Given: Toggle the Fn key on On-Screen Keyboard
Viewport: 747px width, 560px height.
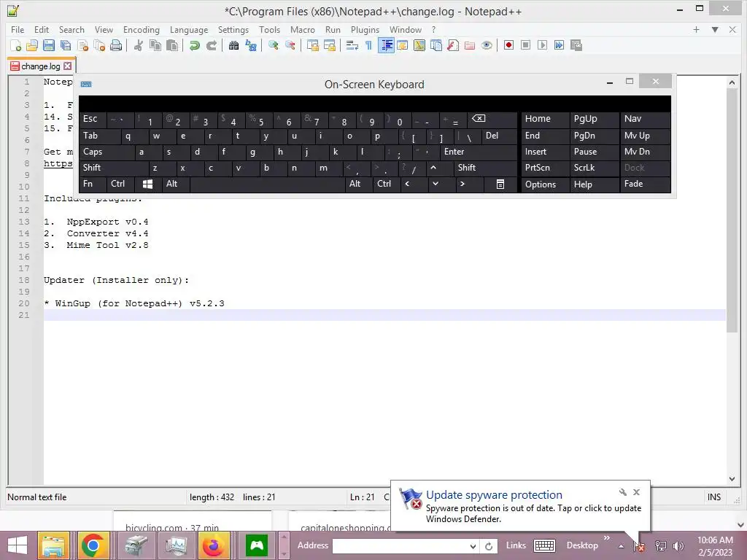Looking at the screenshot, I should [x=93, y=184].
